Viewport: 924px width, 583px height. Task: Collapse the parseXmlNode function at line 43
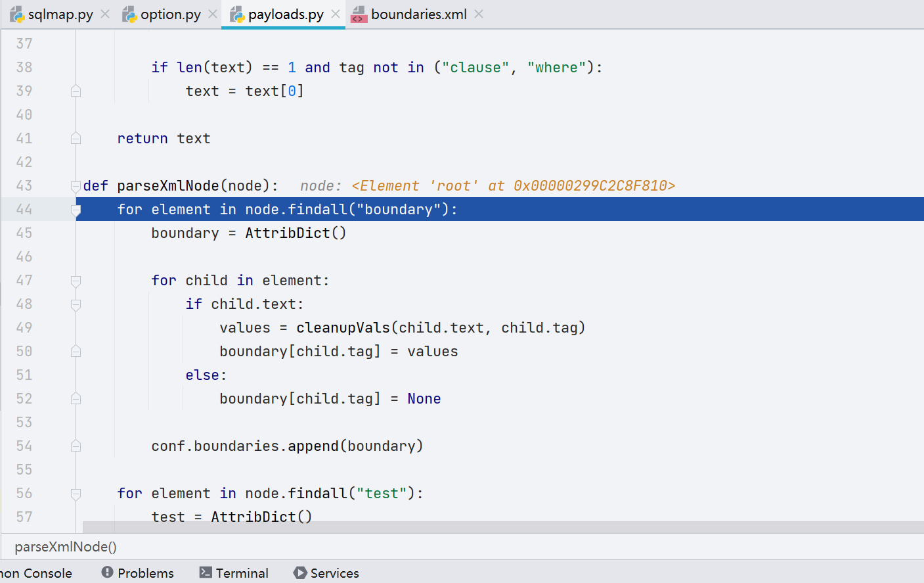76,186
